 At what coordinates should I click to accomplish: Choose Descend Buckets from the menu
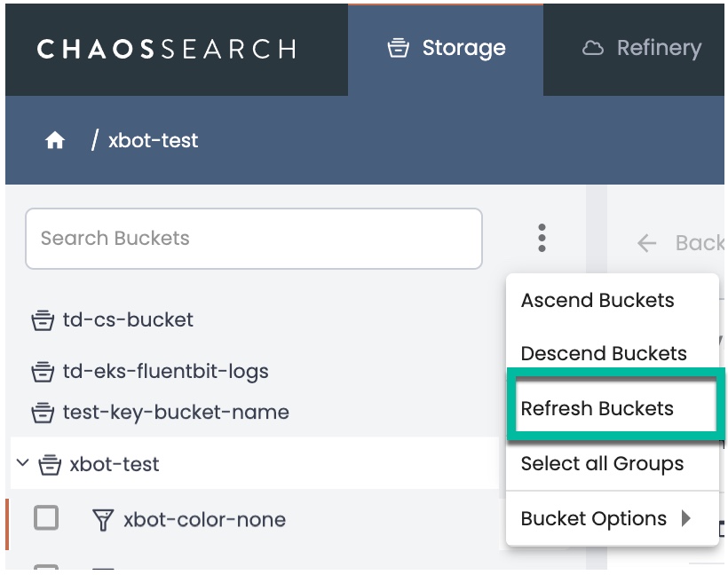coord(604,353)
